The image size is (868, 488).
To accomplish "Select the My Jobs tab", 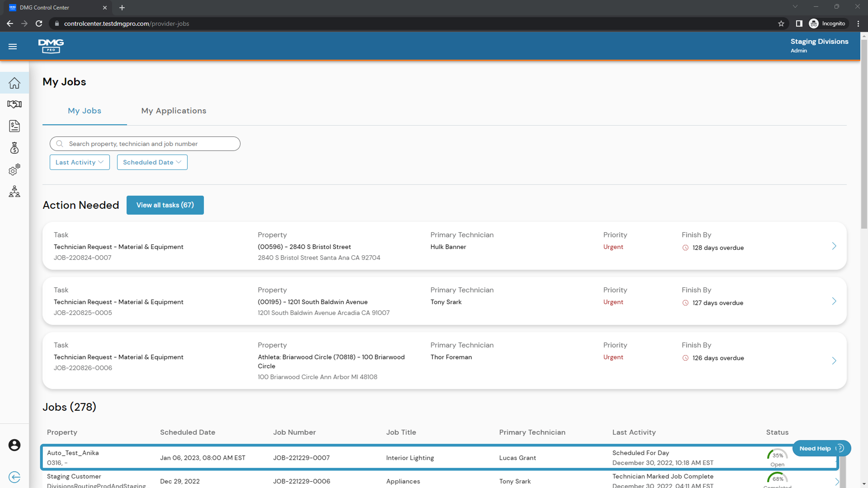I will click(84, 111).
